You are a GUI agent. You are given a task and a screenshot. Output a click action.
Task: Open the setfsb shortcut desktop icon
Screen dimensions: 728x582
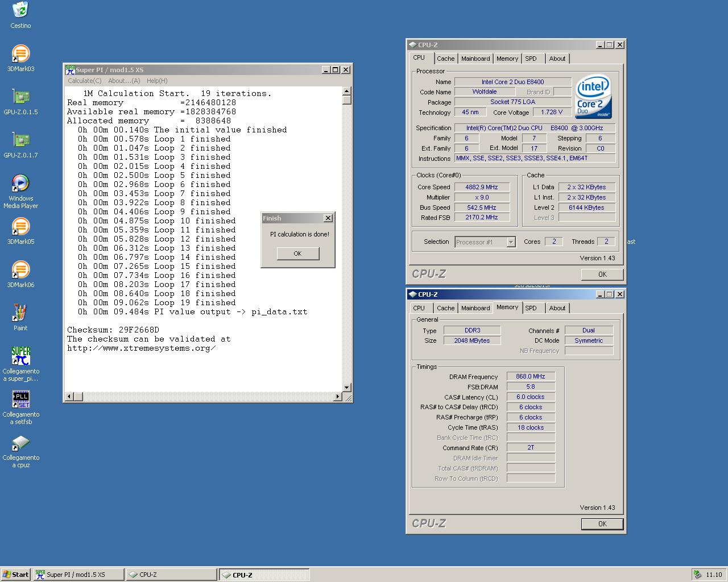20,399
